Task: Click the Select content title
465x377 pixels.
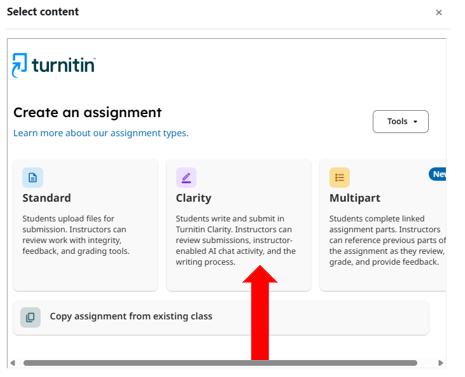Action: click(43, 12)
